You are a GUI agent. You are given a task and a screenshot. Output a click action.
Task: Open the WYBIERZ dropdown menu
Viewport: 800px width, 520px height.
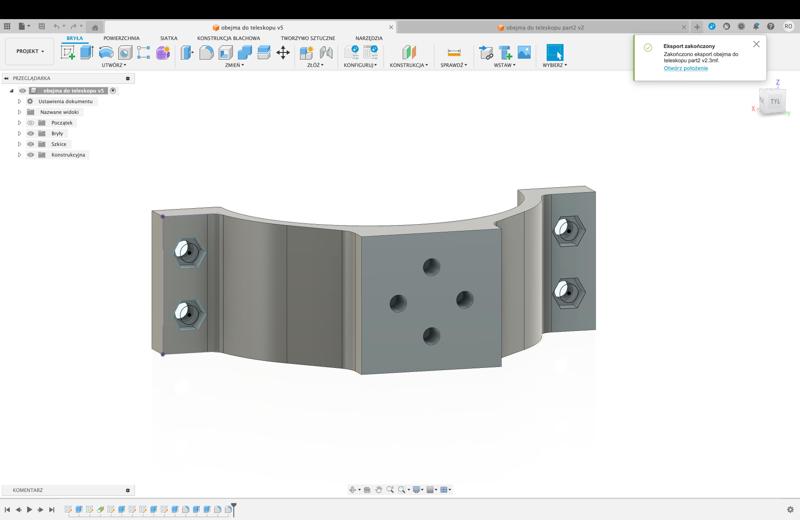tap(555, 65)
